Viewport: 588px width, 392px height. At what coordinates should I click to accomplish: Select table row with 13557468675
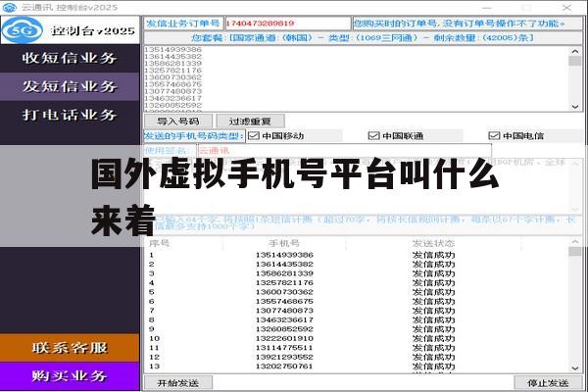pyautogui.click(x=357, y=302)
